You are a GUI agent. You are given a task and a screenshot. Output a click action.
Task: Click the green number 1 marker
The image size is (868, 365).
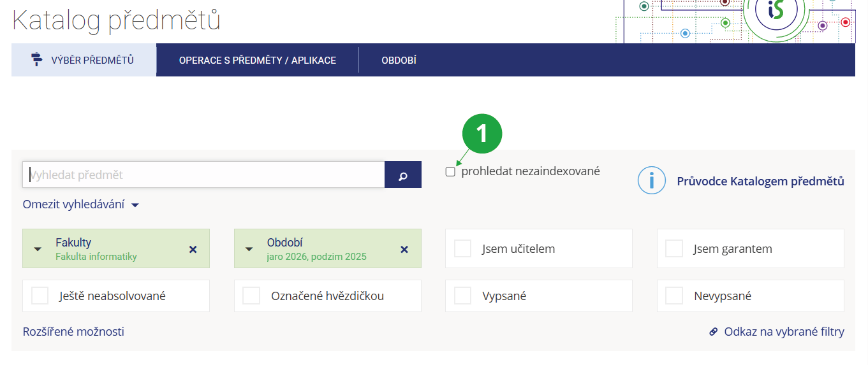click(x=482, y=133)
